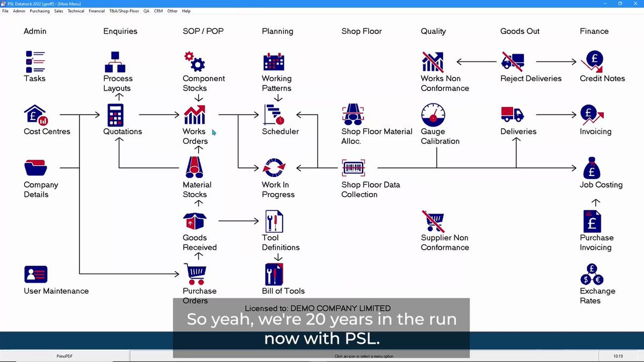Click the Planning column heading
This screenshot has height=362, width=644.
coord(277,31)
